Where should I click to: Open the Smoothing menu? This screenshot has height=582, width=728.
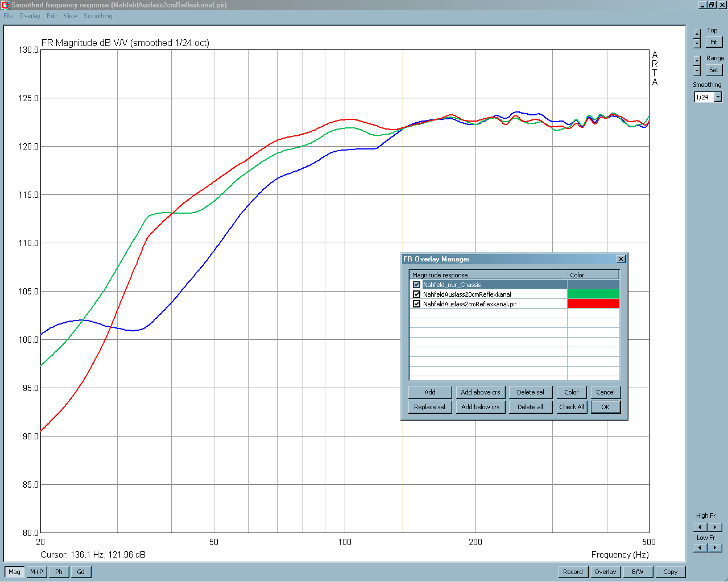pos(98,16)
